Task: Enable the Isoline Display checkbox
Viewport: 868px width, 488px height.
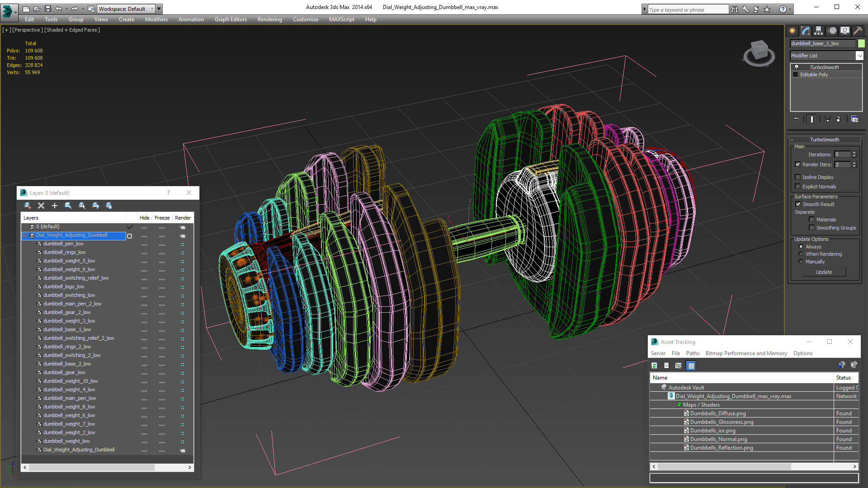Action: (x=798, y=177)
